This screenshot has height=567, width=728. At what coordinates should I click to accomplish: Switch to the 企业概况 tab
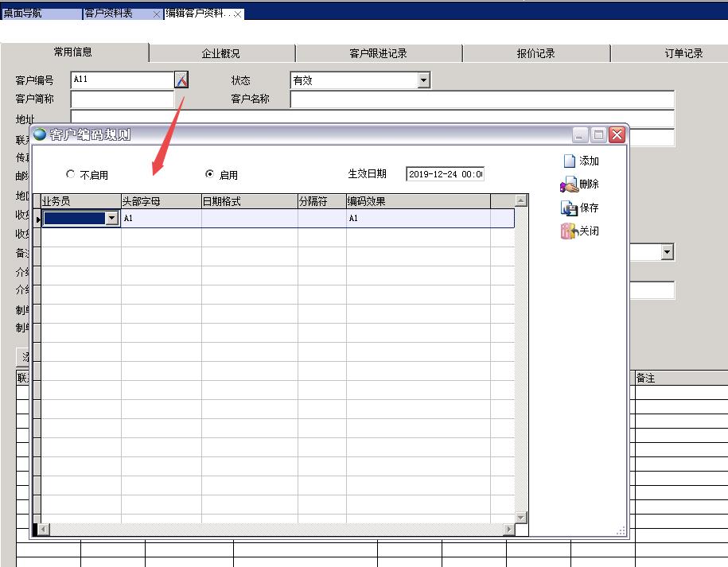[221, 53]
